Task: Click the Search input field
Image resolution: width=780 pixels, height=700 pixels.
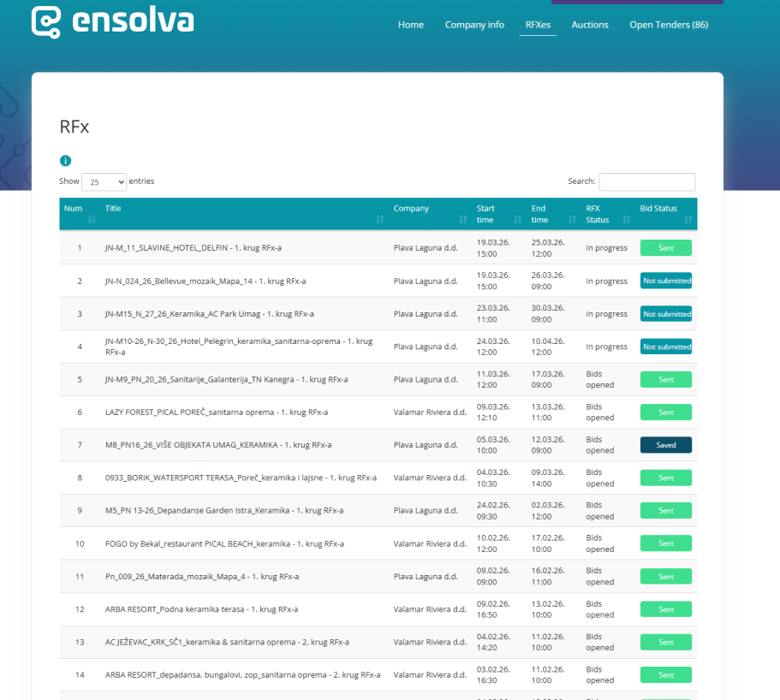Action: (646, 181)
